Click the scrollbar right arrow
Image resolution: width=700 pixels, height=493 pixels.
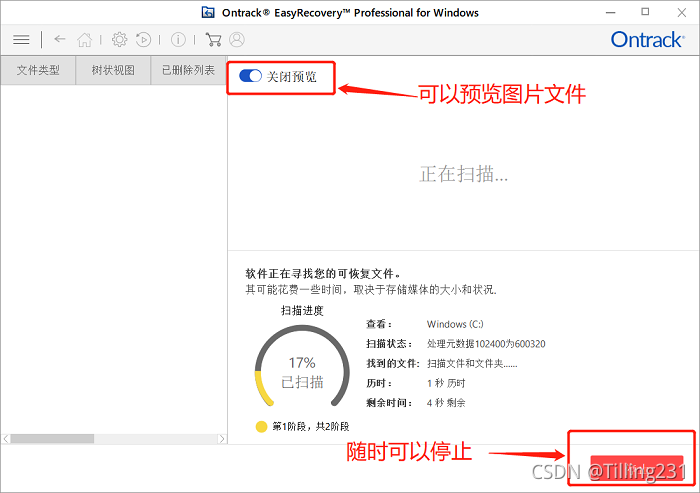coord(222,439)
